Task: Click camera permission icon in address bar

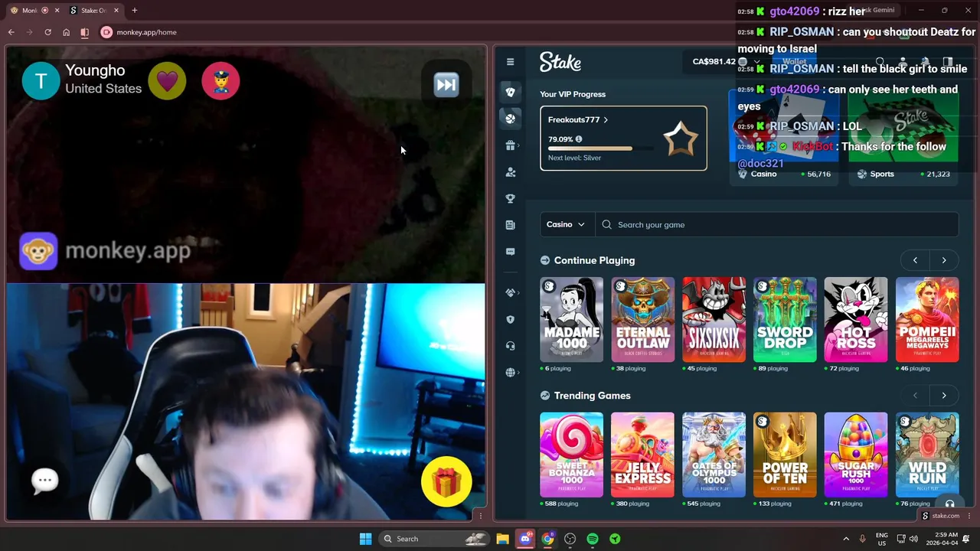Action: pyautogui.click(x=106, y=32)
